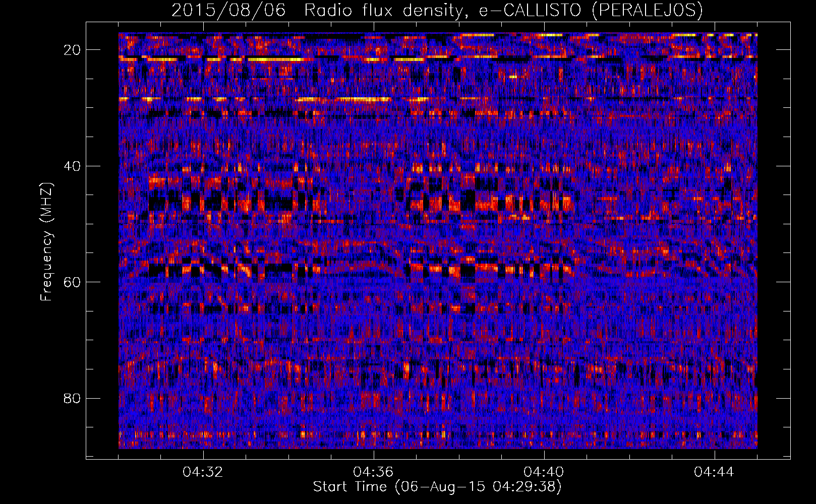This screenshot has height=504, width=816.
Task: Click the "Start Time (06-Aug-15 04:29:38)" label
Action: [x=437, y=487]
